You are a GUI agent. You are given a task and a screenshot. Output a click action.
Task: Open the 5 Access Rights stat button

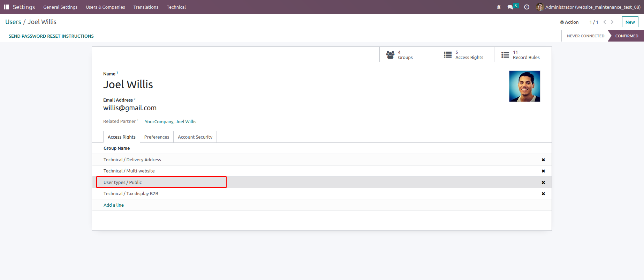(x=465, y=55)
